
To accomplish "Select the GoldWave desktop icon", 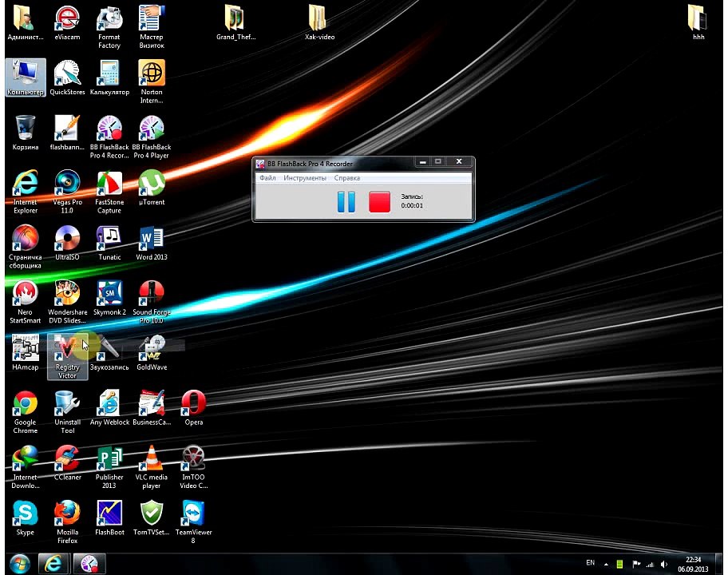I will tap(152, 353).
